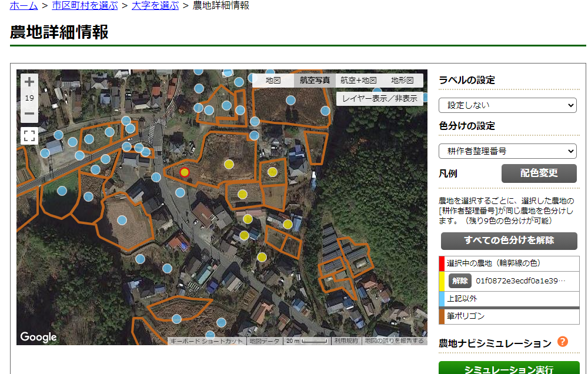Open キーボード ショートカット on map footer
The height and width of the screenshot is (374, 588).
[x=206, y=341]
